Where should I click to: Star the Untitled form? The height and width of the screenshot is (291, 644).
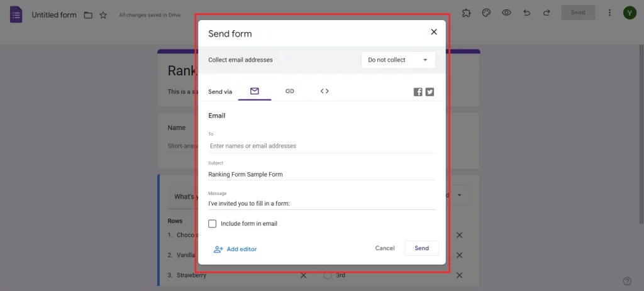(103, 15)
